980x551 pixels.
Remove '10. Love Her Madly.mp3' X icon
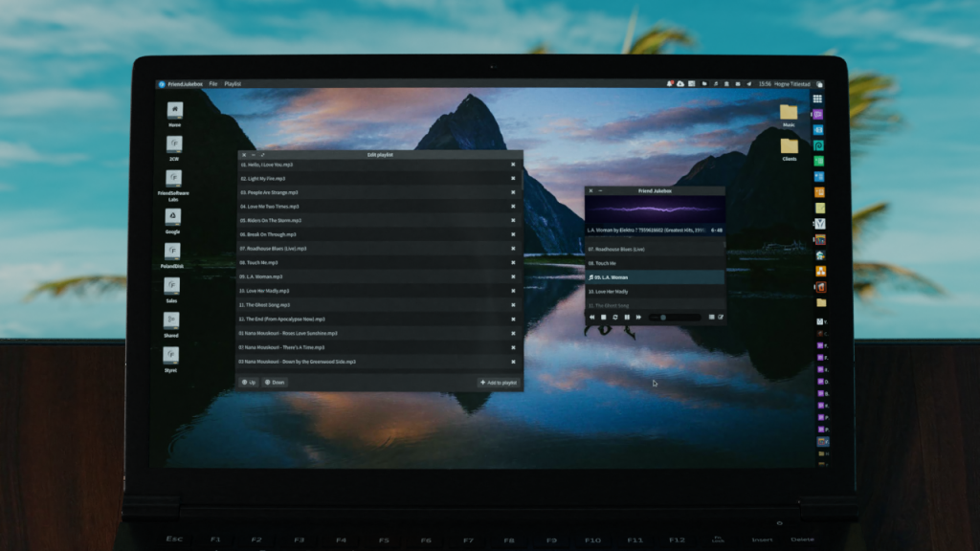[513, 291]
